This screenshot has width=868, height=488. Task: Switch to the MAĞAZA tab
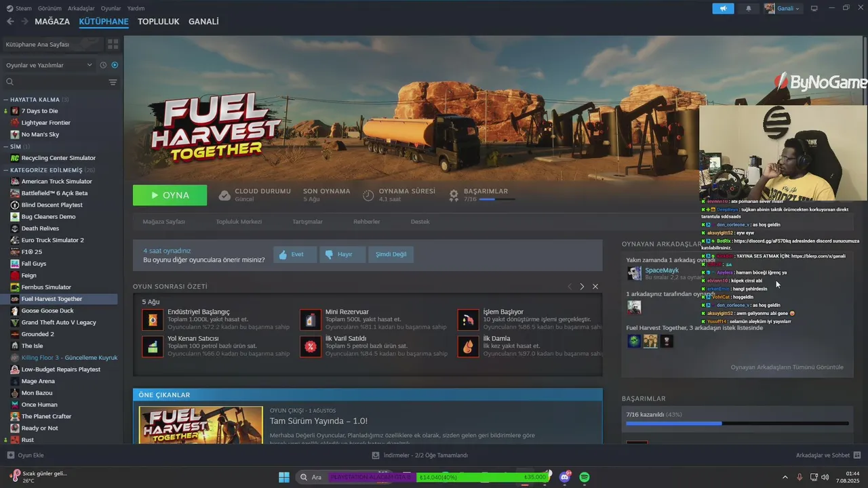point(52,22)
